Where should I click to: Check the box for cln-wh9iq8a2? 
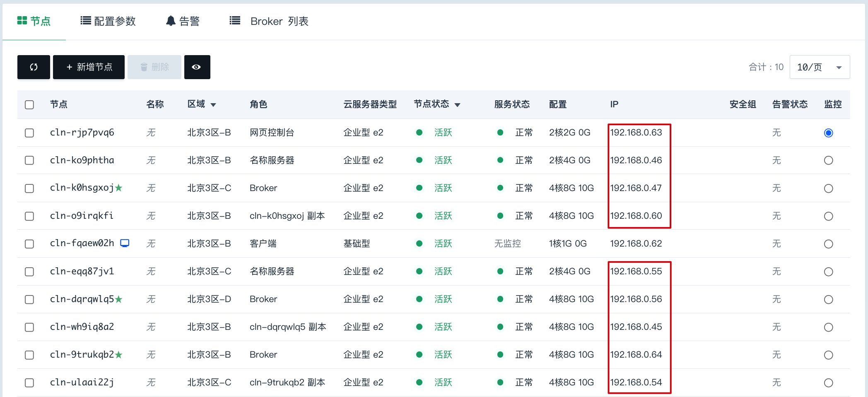tap(29, 327)
